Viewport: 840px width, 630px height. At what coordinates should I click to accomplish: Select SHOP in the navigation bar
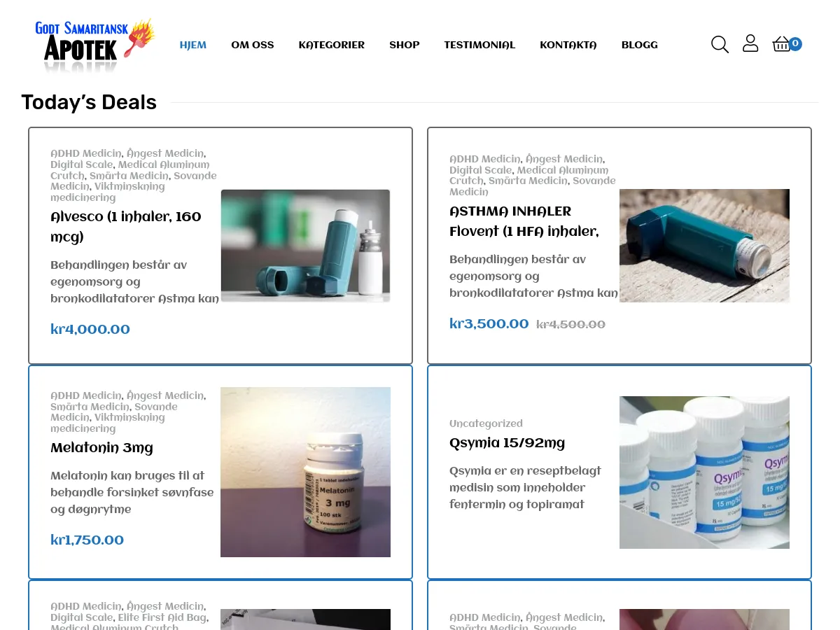point(405,45)
